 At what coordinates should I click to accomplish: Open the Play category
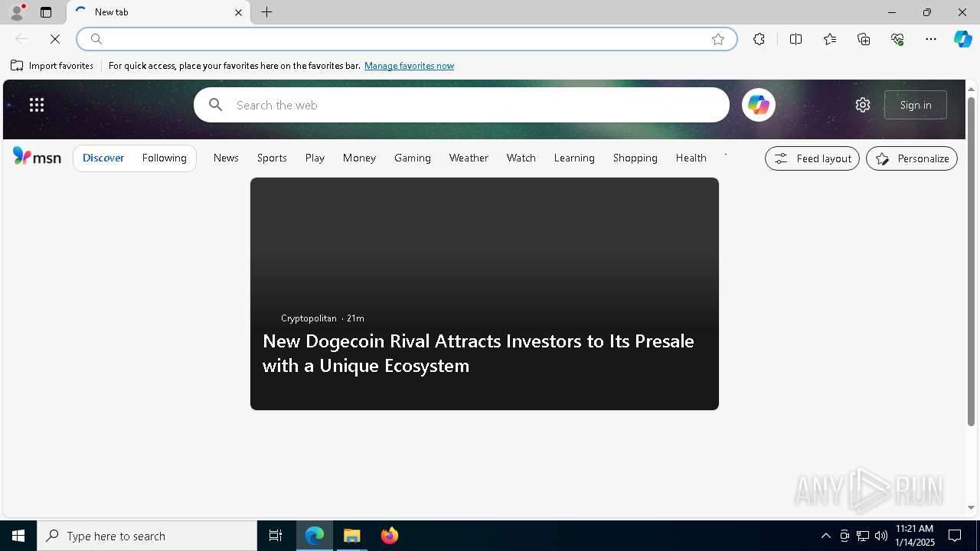[x=315, y=158]
